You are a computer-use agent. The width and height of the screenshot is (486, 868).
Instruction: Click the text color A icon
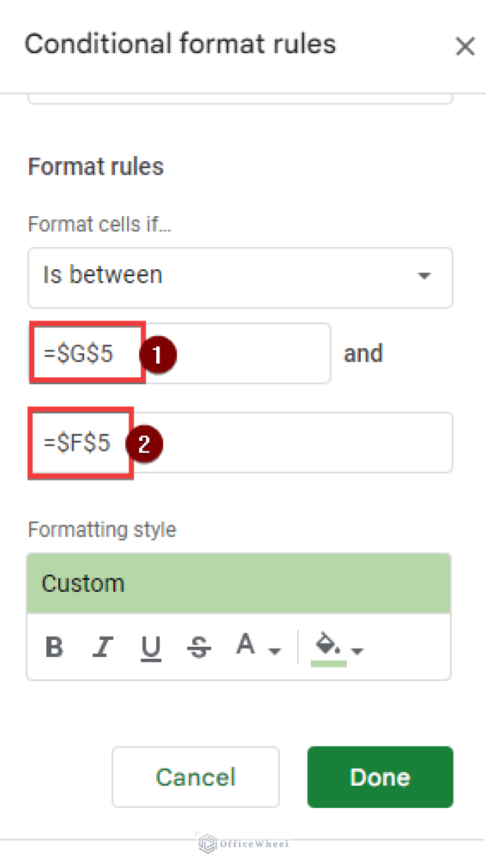coord(246,645)
